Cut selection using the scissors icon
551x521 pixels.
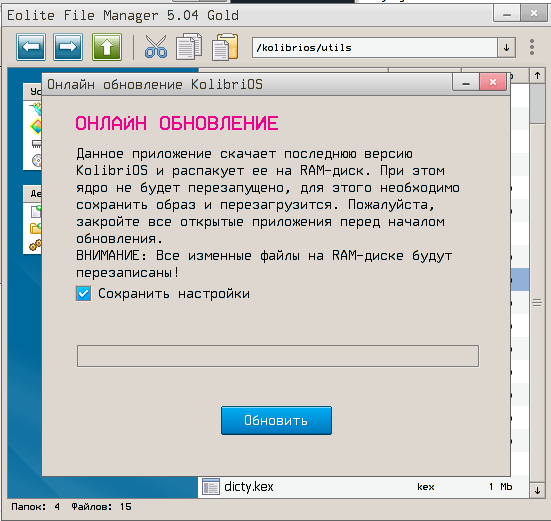pos(156,47)
